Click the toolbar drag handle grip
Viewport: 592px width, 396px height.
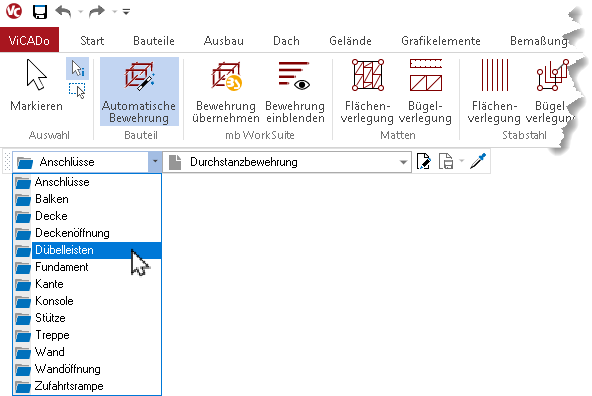7,162
